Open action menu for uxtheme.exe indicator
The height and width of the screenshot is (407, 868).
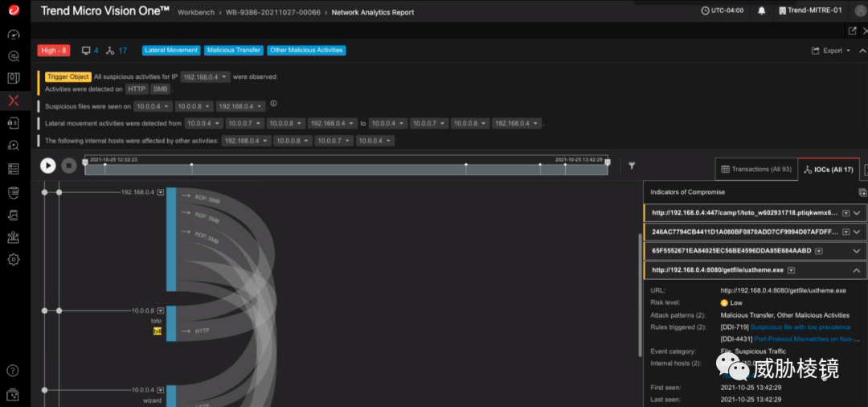pos(791,270)
